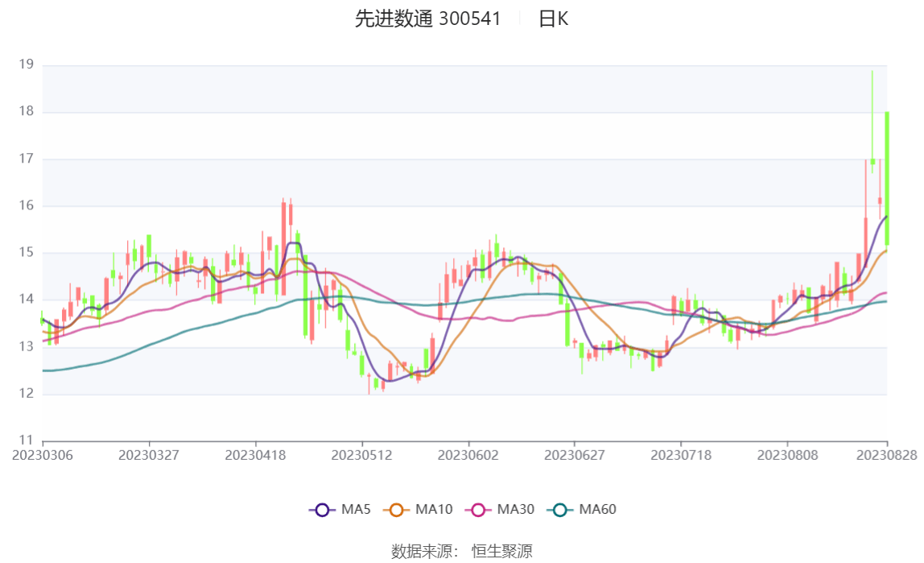The width and height of the screenshot is (924, 563).
Task: Click the 11 price label on y-axis
Action: point(25,441)
